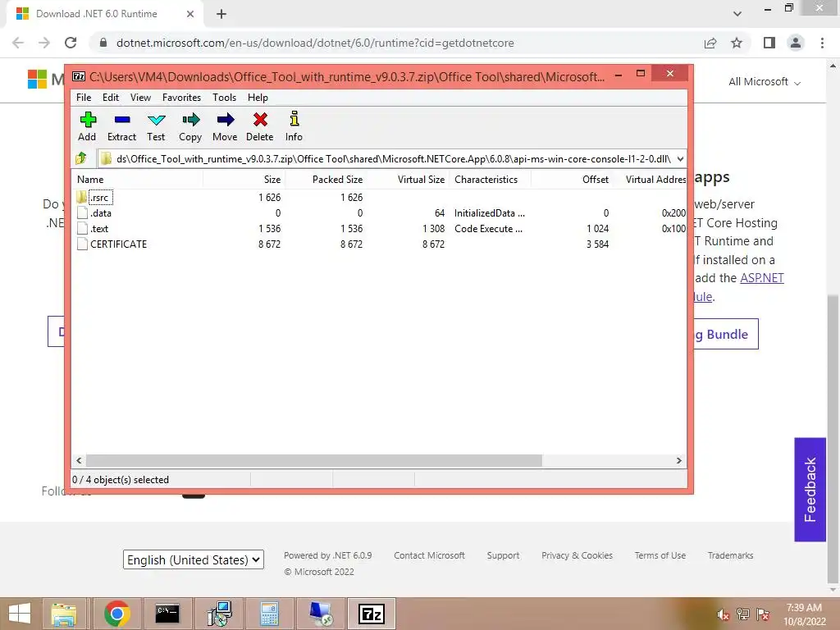This screenshot has width=840, height=630.
Task: Open the Terms of Use link
Action: [x=660, y=555]
